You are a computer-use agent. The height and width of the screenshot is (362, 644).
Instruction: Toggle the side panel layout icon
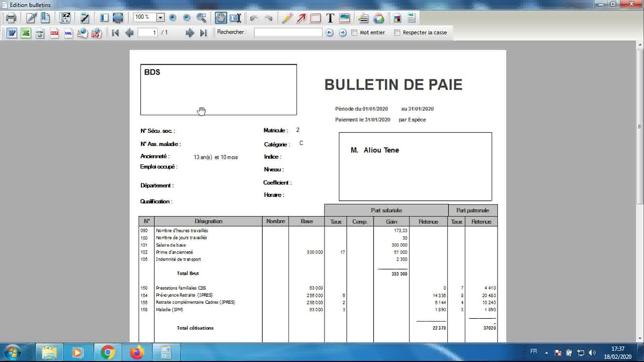point(104,18)
